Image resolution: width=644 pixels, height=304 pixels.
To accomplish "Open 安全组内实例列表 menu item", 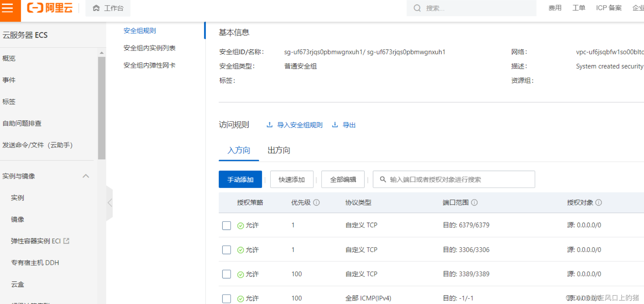I will point(150,48).
